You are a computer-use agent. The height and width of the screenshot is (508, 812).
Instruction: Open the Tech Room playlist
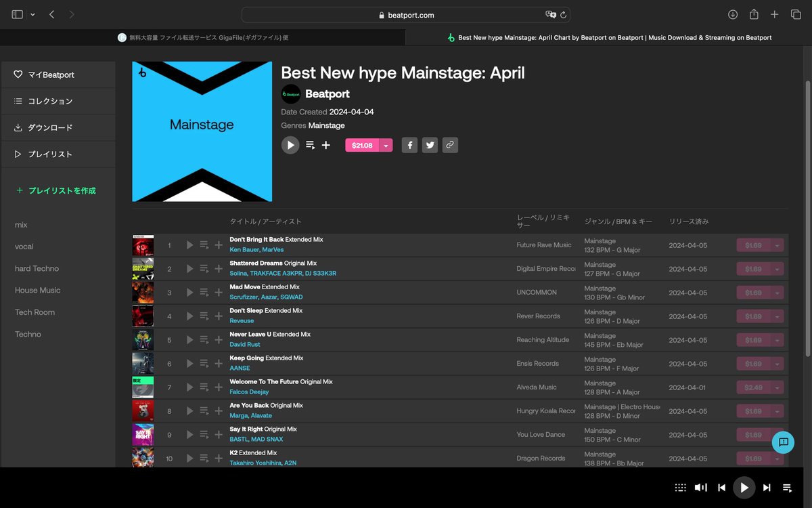coord(35,312)
